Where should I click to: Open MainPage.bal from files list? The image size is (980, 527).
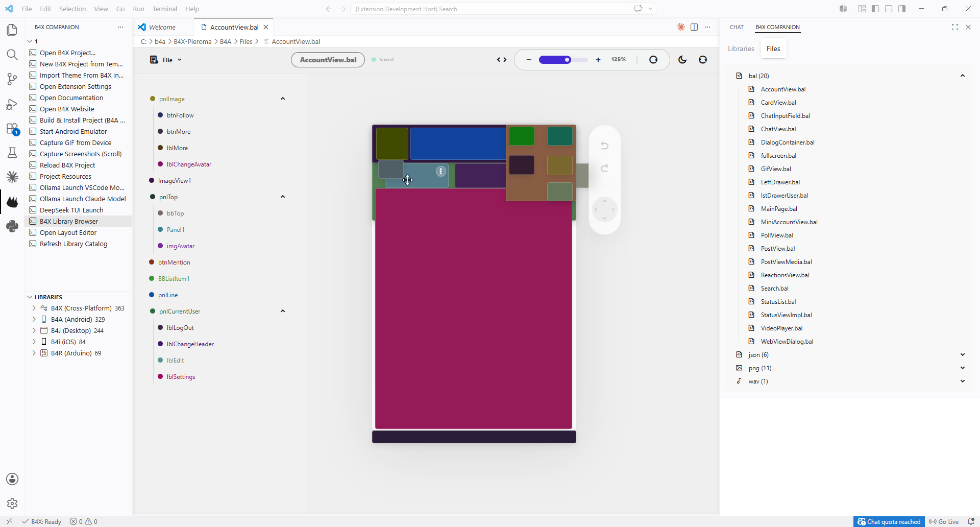click(x=779, y=208)
